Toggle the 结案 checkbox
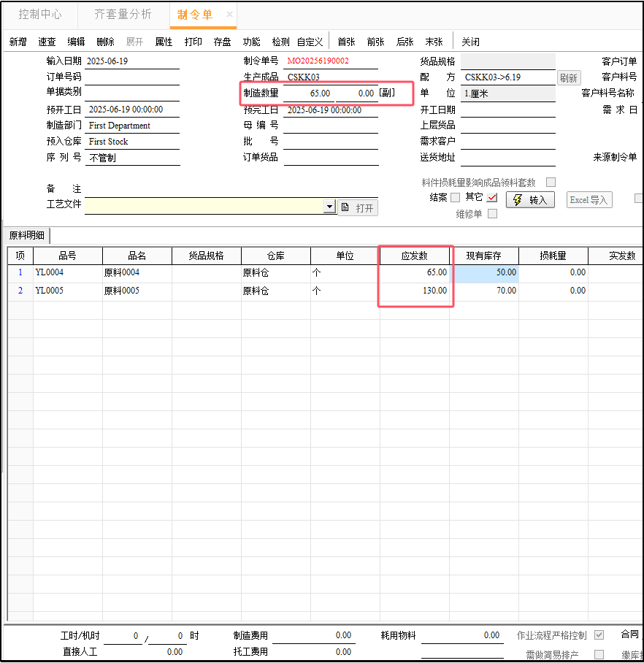The image size is (644, 663). [456, 198]
